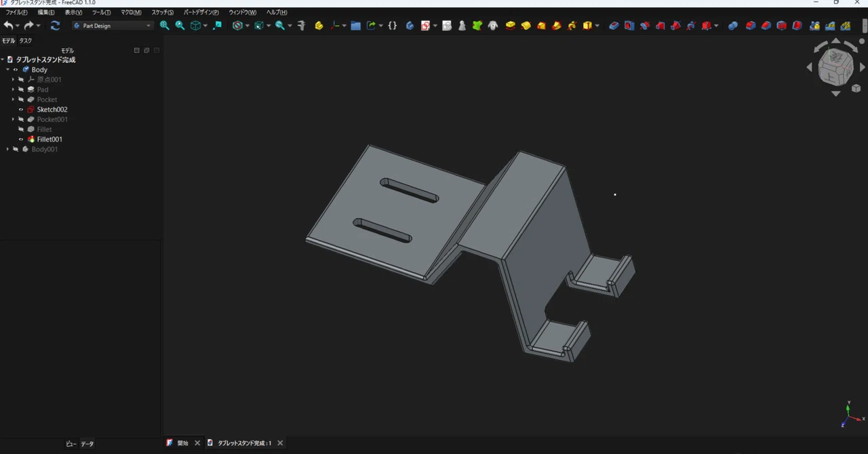Open the 表示(V) menu
Screen dimensions: 868x454
(73, 12)
